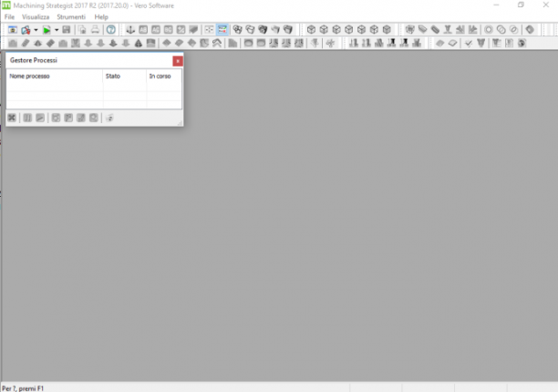Image resolution: width=558 pixels, height=392 pixels.
Task: Click the pause icon in Gestore Processi
Action: [x=27, y=118]
